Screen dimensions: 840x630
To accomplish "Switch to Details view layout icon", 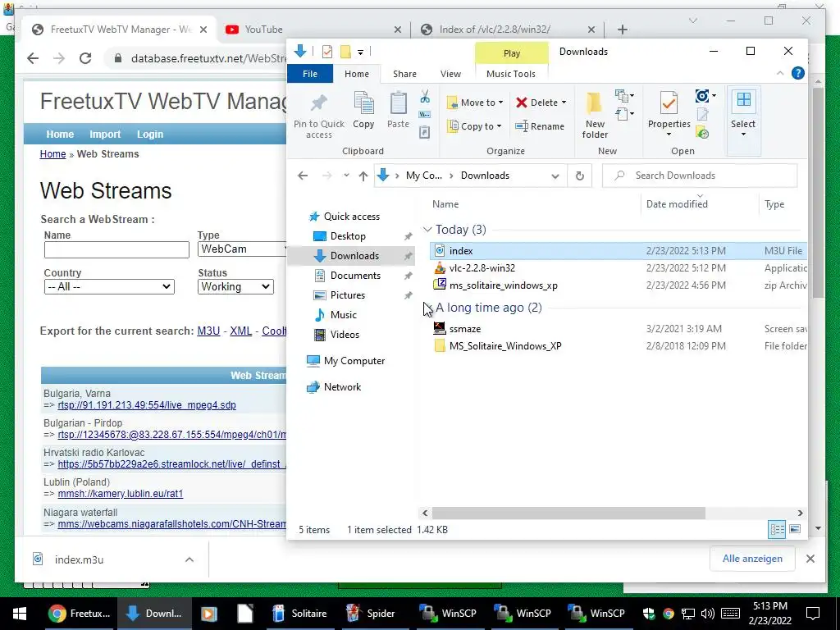I will click(x=777, y=529).
